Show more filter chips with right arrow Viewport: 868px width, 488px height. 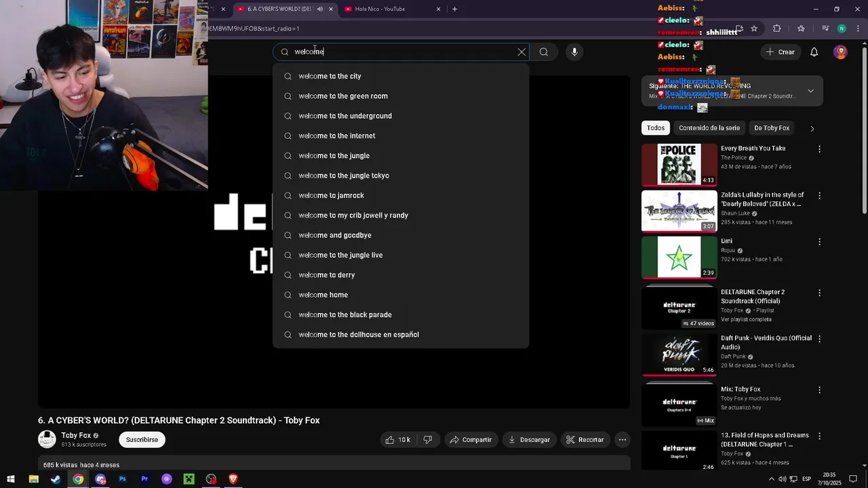click(x=812, y=128)
